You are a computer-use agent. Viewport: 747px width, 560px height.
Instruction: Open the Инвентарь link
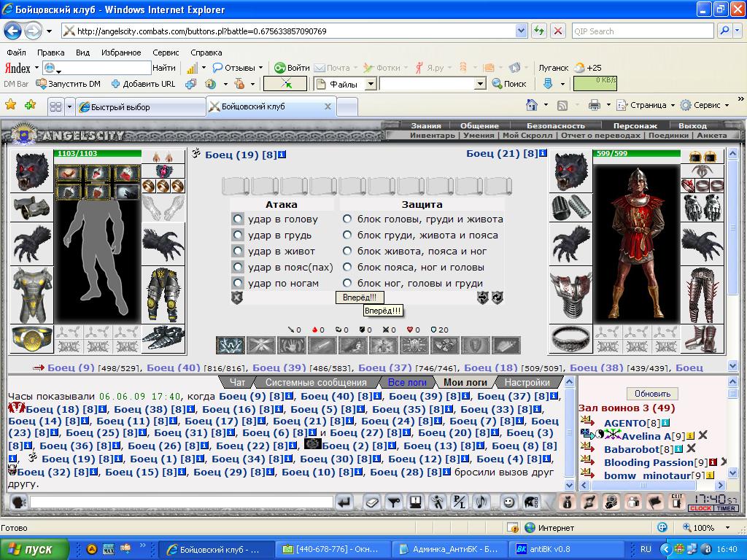(432, 135)
